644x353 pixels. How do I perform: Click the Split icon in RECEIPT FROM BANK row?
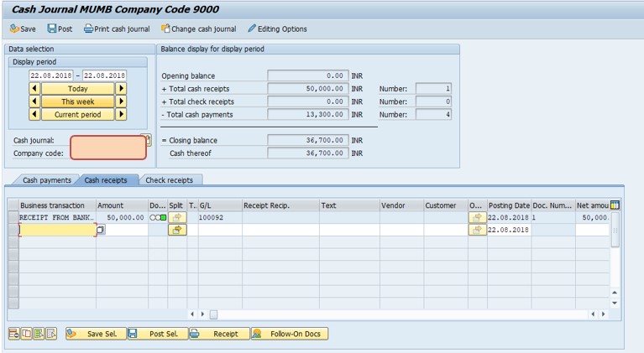(x=177, y=217)
